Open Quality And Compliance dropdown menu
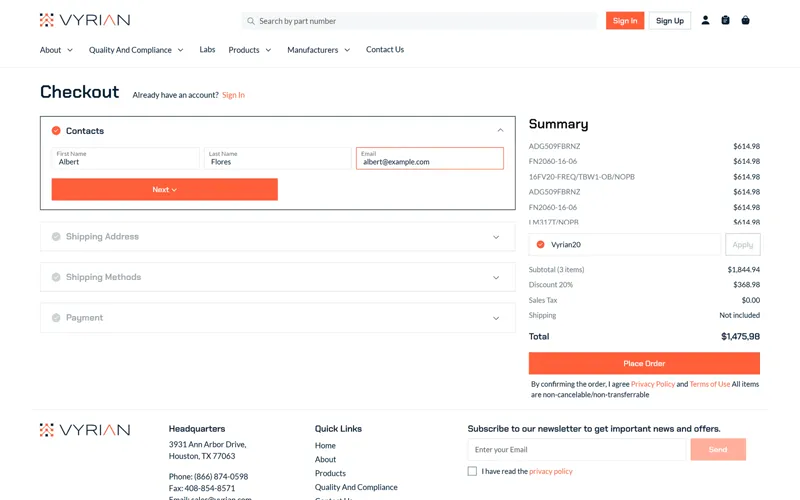Screen dimensions: 800x500 [136, 50]
